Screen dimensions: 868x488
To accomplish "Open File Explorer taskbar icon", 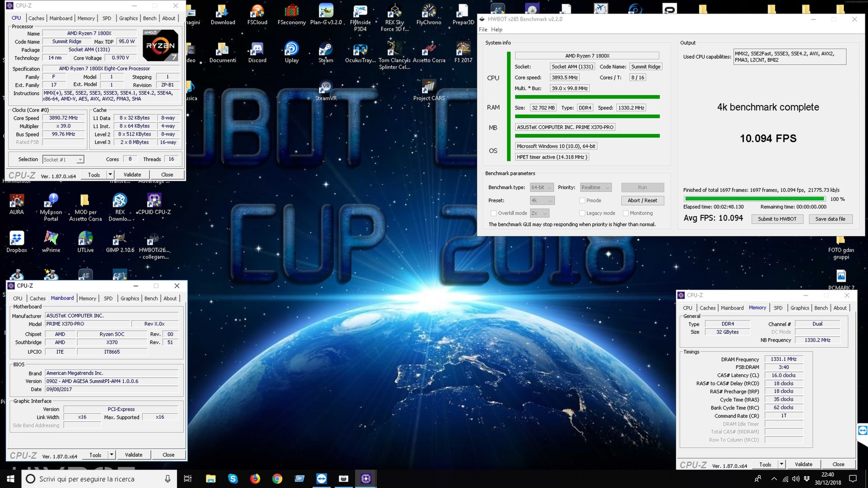I will (211, 479).
